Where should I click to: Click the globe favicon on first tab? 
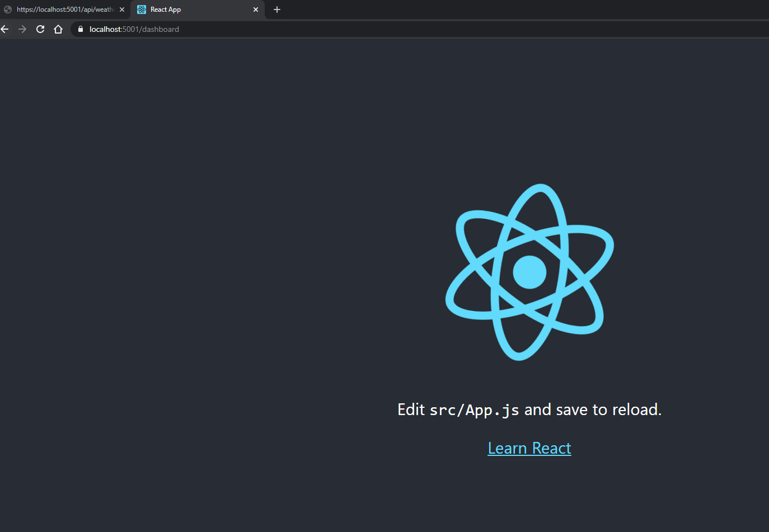click(8, 10)
